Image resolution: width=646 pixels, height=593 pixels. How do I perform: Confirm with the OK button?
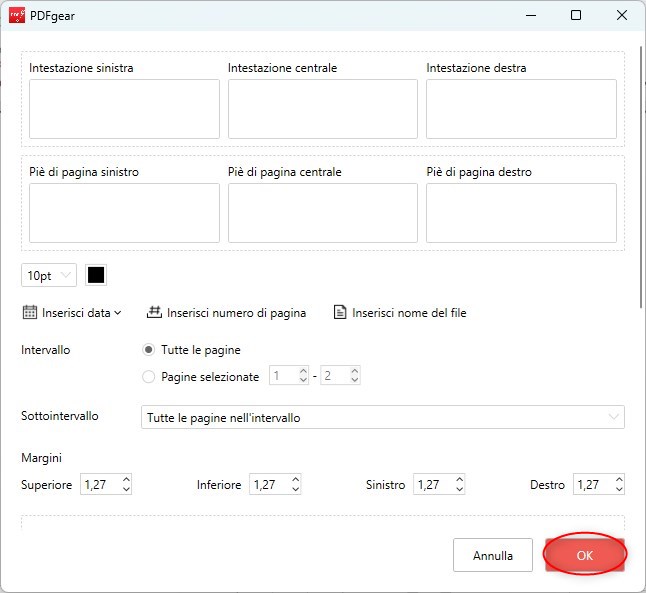click(x=585, y=555)
